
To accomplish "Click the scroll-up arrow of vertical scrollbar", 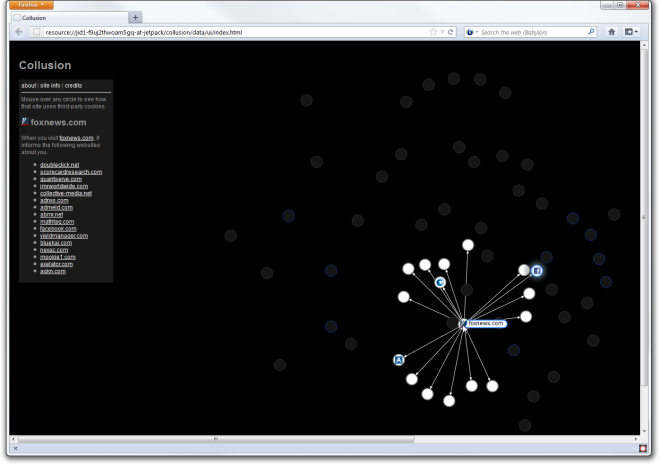I will tap(644, 44).
